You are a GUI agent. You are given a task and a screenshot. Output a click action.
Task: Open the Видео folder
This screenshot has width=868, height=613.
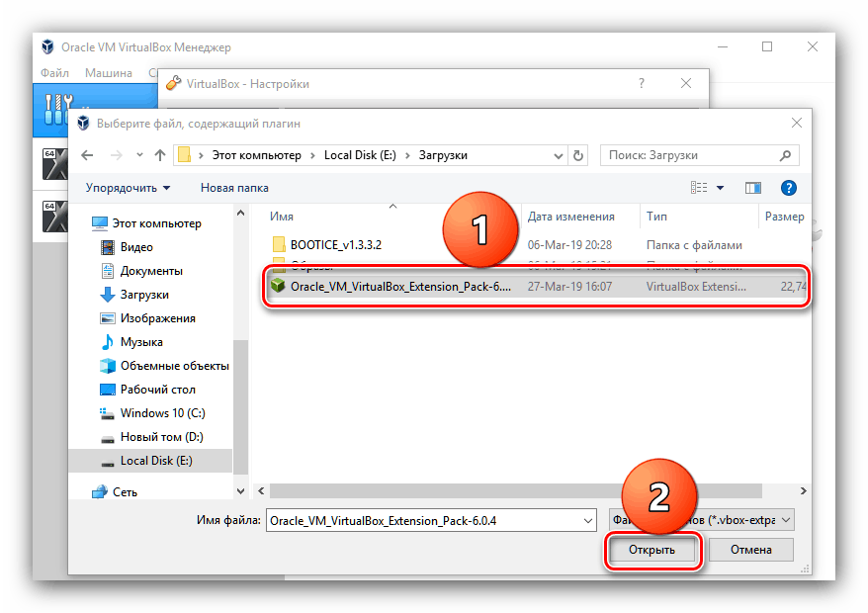127,247
